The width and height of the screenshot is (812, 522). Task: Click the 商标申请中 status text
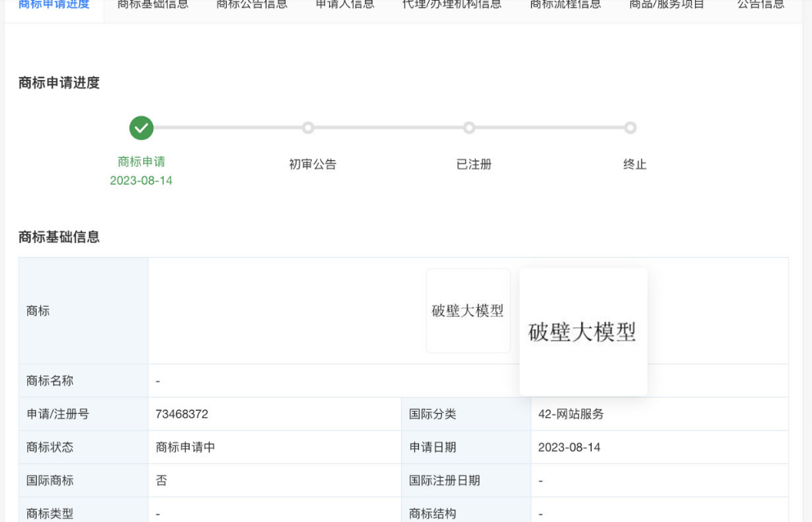pyautogui.click(x=186, y=448)
